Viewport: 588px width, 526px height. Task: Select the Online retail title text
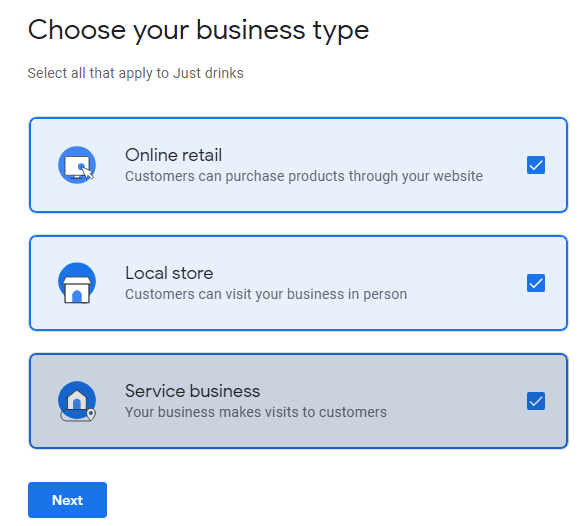tap(174, 155)
